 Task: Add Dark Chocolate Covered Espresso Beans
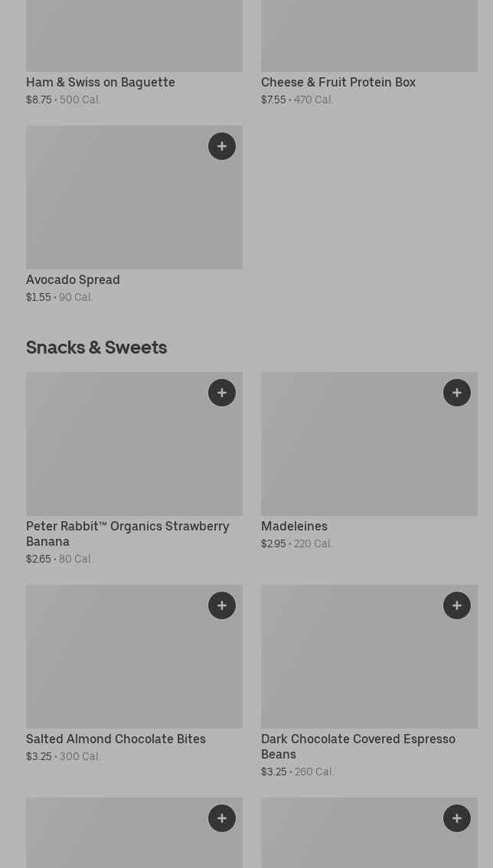click(x=457, y=605)
